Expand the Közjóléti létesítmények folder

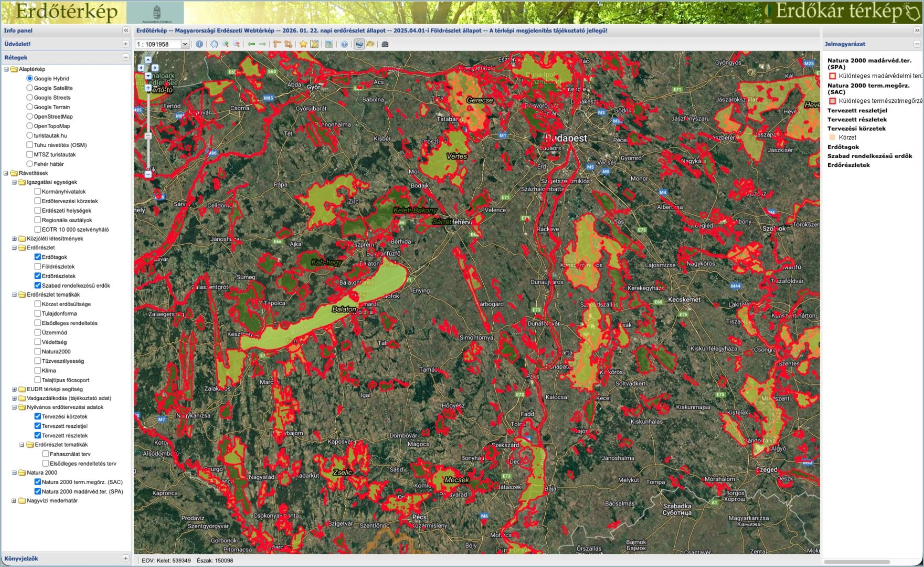[14, 238]
